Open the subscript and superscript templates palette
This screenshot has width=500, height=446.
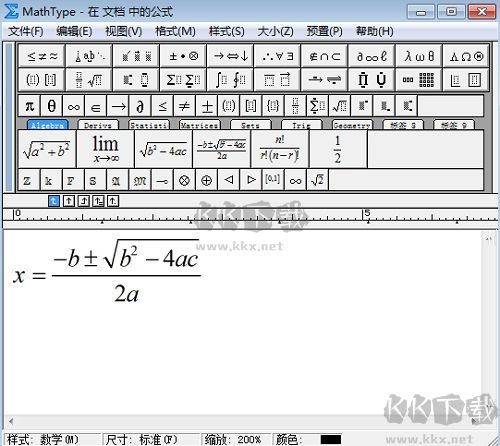coord(136,79)
